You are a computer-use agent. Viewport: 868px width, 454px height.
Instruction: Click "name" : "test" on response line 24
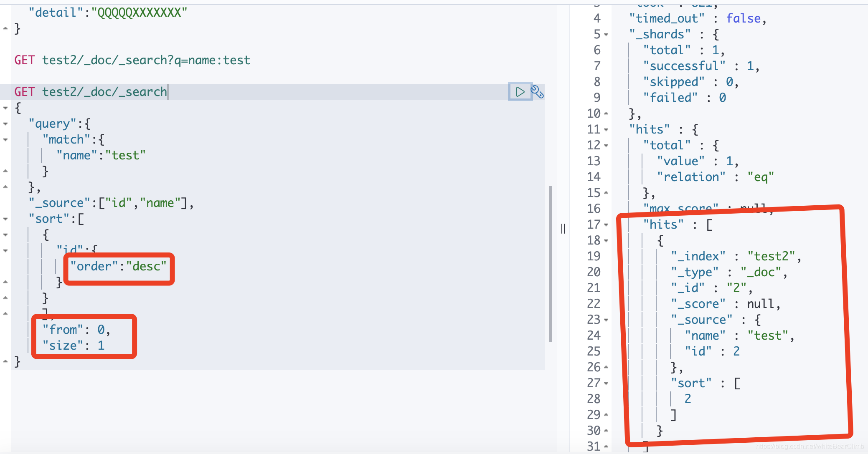[740, 335]
